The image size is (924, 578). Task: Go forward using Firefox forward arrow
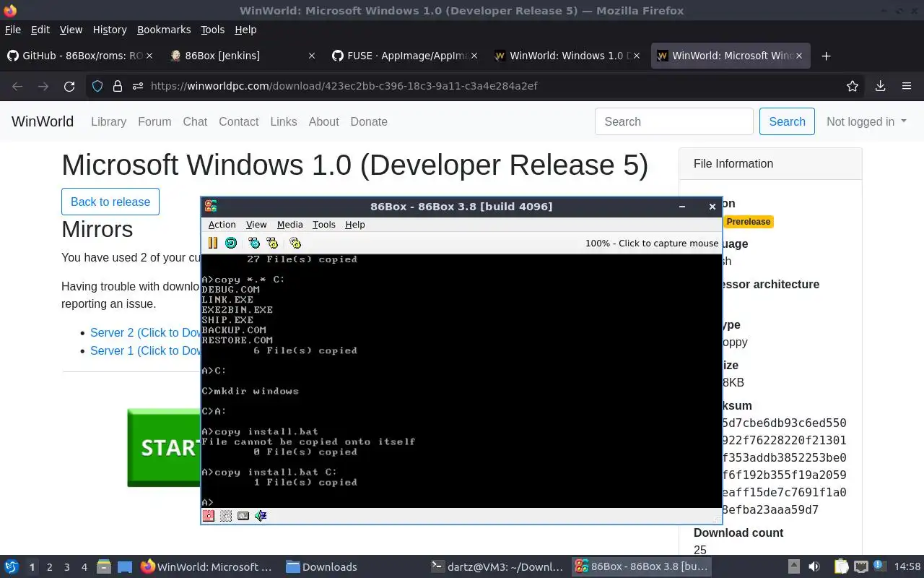pos(43,86)
